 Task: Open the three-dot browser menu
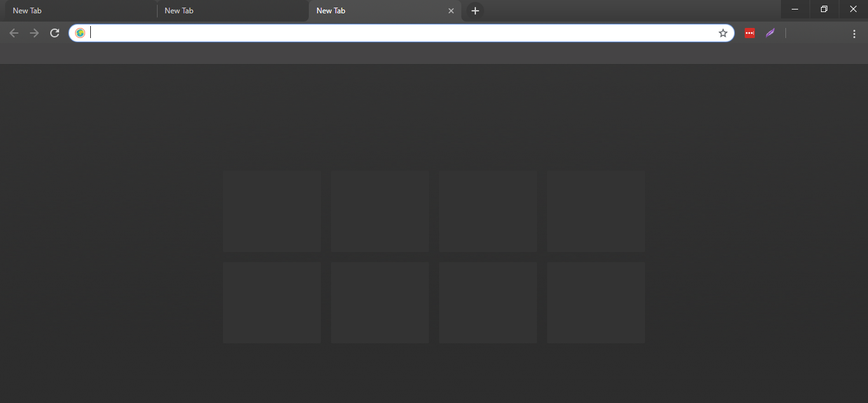click(x=854, y=33)
